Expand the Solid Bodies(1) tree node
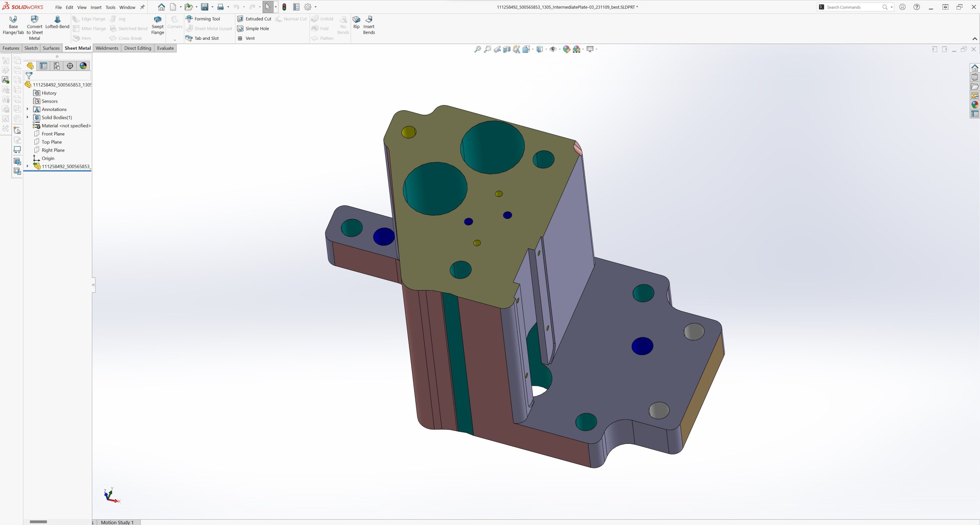This screenshot has width=980, height=525. point(28,117)
